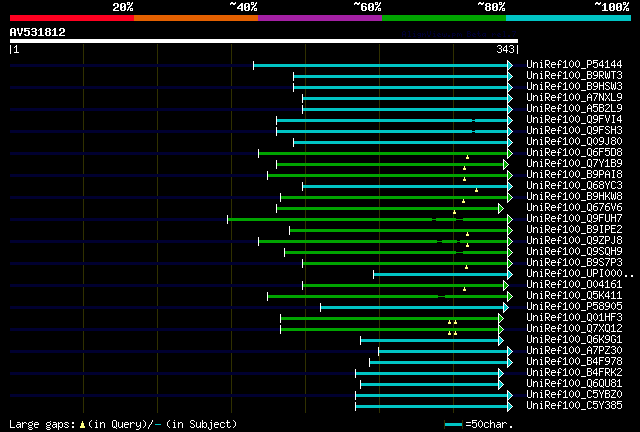Click the cyan ~100% identity legend segment
The height and width of the screenshot is (432, 640).
click(x=568, y=18)
